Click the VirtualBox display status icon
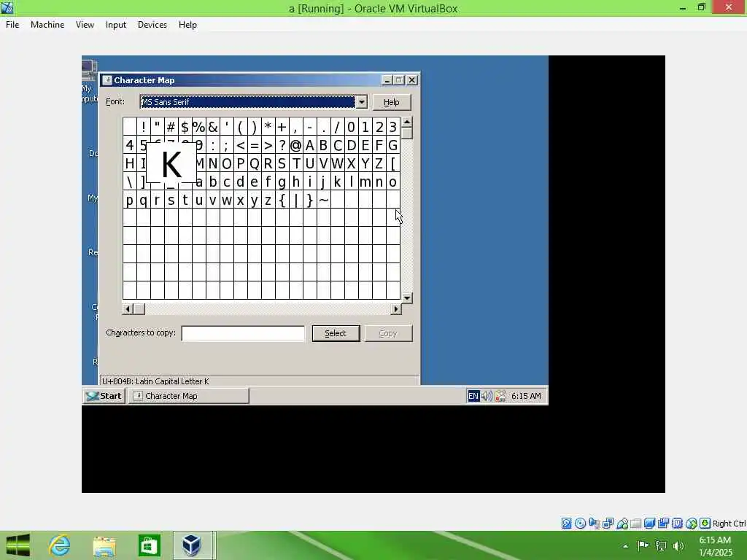This screenshot has height=560, width=747. 650,524
